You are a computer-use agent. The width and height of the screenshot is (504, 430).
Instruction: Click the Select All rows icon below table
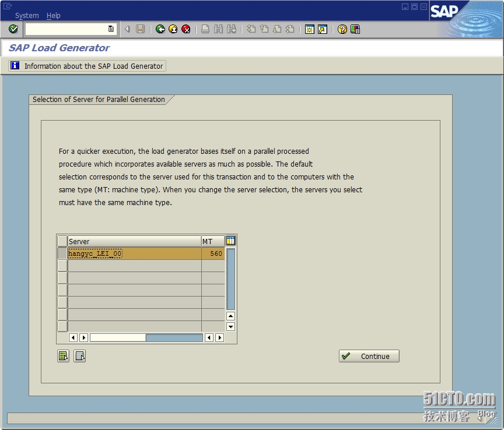click(x=64, y=356)
